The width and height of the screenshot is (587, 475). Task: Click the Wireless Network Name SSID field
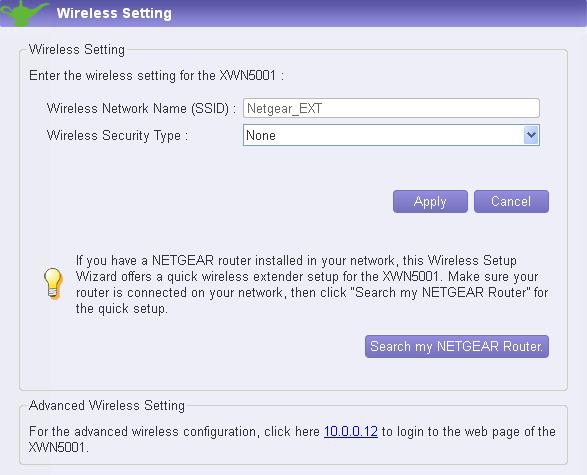tap(391, 108)
